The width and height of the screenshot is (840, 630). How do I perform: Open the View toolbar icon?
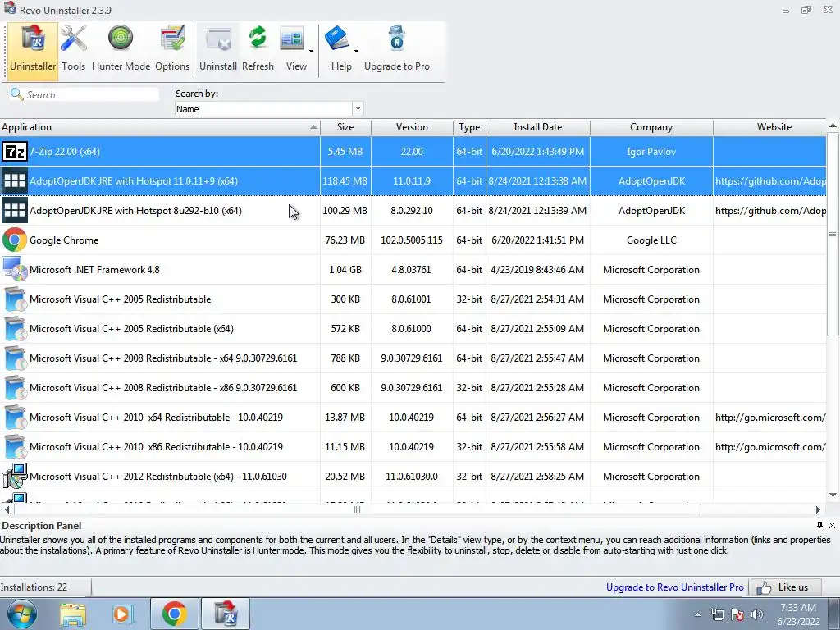[x=293, y=39]
